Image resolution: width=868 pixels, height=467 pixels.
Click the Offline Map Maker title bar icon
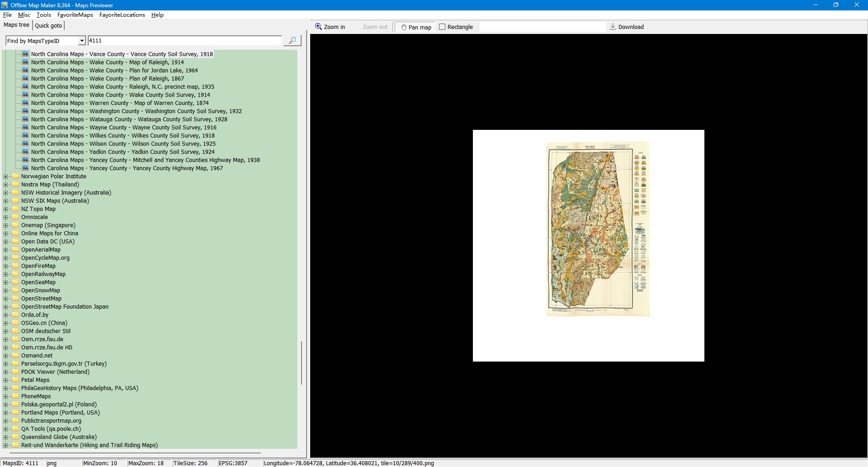pyautogui.click(x=5, y=5)
